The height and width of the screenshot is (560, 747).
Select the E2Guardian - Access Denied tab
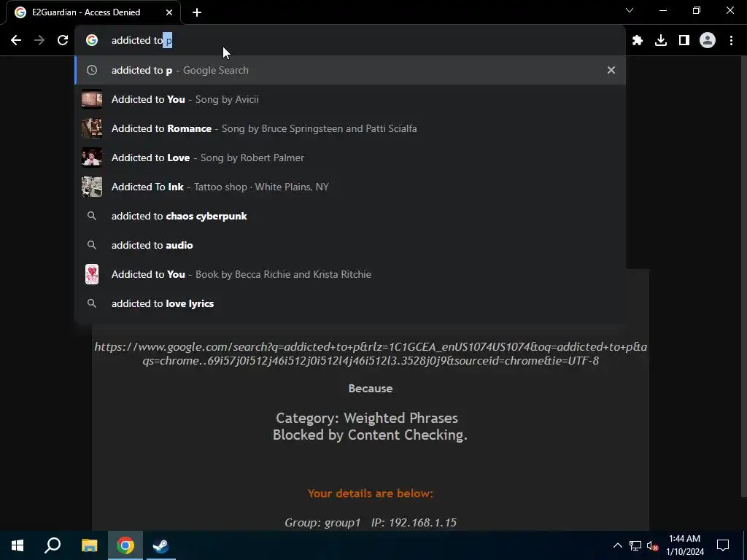pyautogui.click(x=93, y=12)
